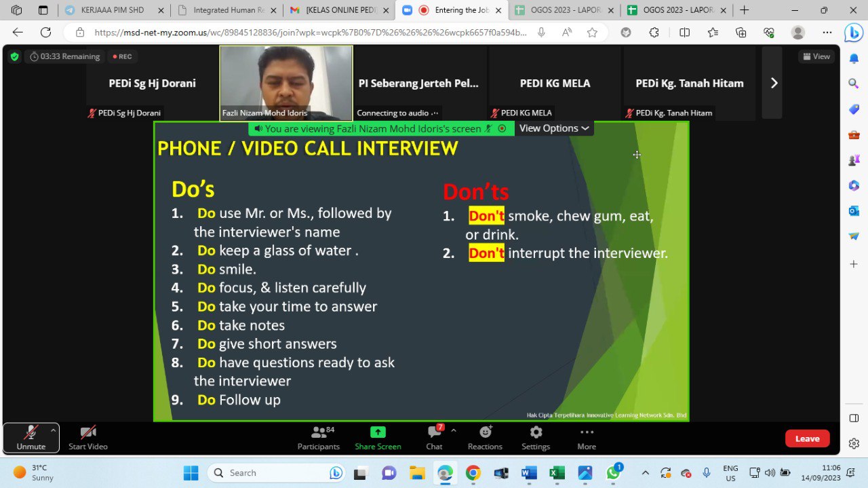Screen dimensions: 868x488
Task: Close the Entering the Job tab
Action: [498, 10]
